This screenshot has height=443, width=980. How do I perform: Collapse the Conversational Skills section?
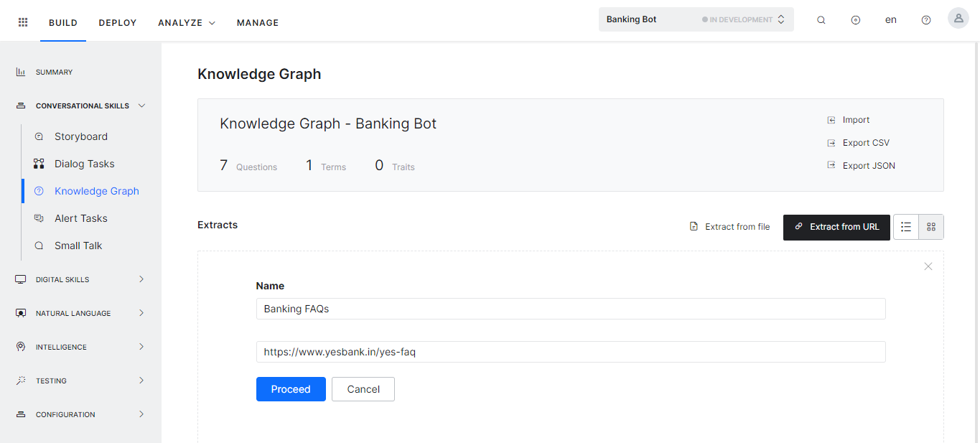tap(141, 105)
